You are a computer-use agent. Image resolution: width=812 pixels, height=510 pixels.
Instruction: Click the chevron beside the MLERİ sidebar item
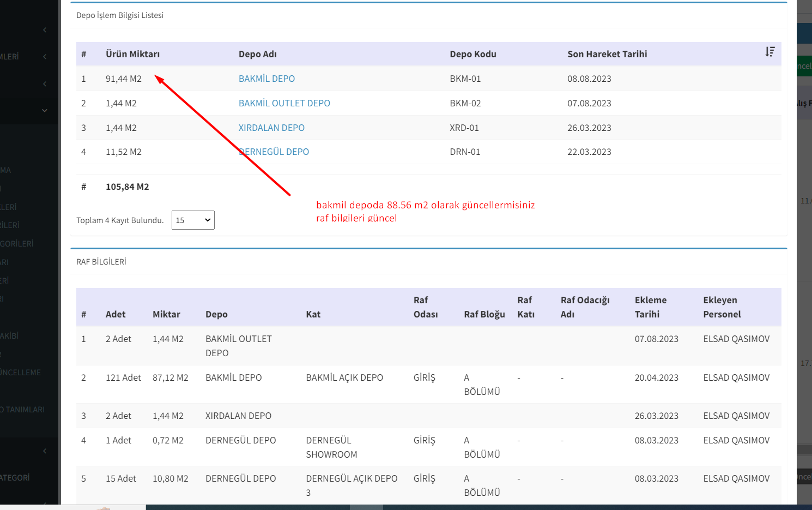[x=45, y=57]
